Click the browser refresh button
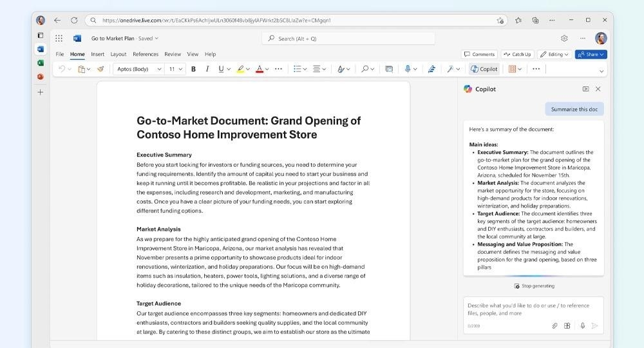 point(74,20)
